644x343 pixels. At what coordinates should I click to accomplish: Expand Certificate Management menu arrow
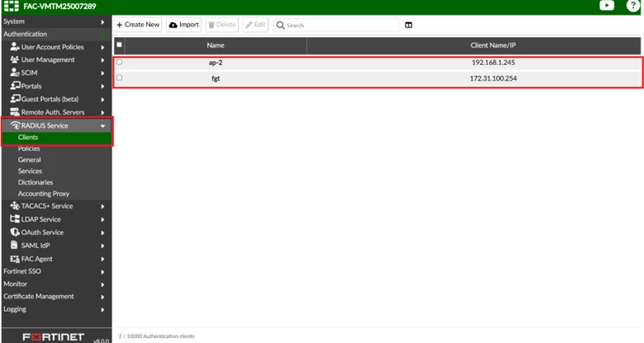102,297
